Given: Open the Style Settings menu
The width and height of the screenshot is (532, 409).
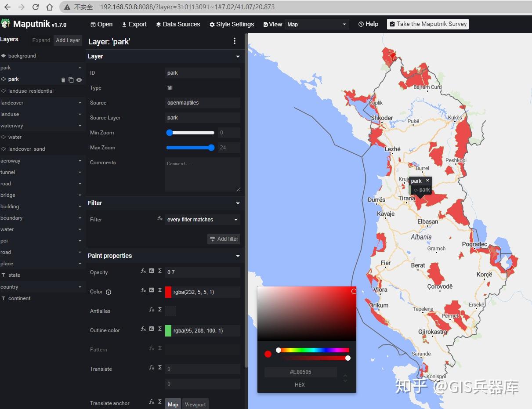Looking at the screenshot, I should click(232, 25).
